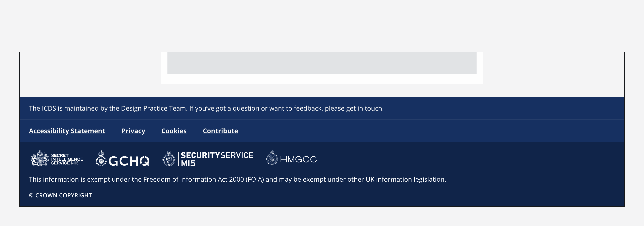
Task: Select the Security Service MI5 wordmark
Action: coord(217,159)
